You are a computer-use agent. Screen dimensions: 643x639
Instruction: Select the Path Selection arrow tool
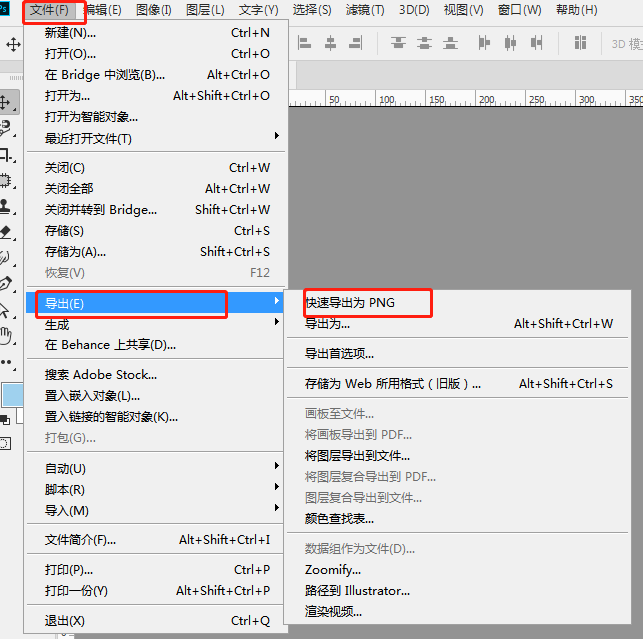tap(7, 310)
